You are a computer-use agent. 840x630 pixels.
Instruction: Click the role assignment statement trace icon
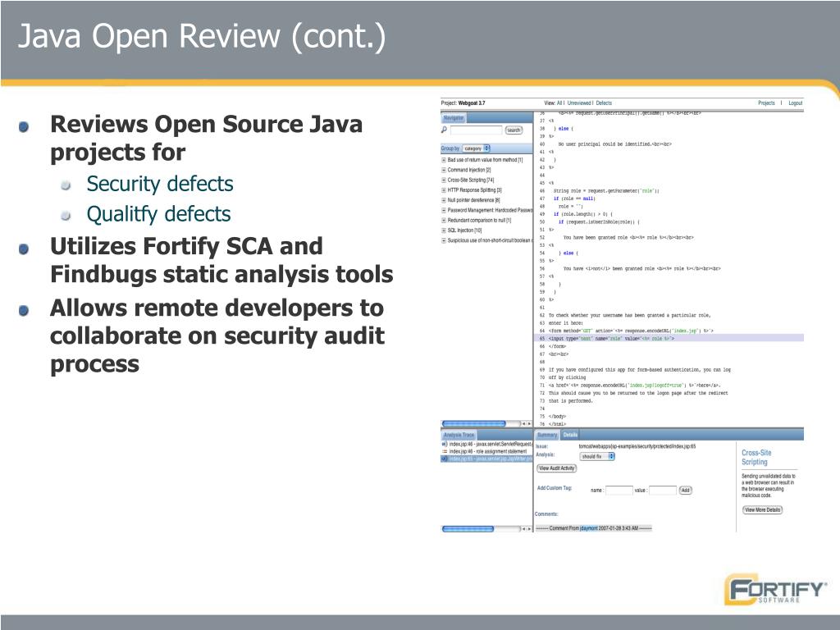(444, 452)
